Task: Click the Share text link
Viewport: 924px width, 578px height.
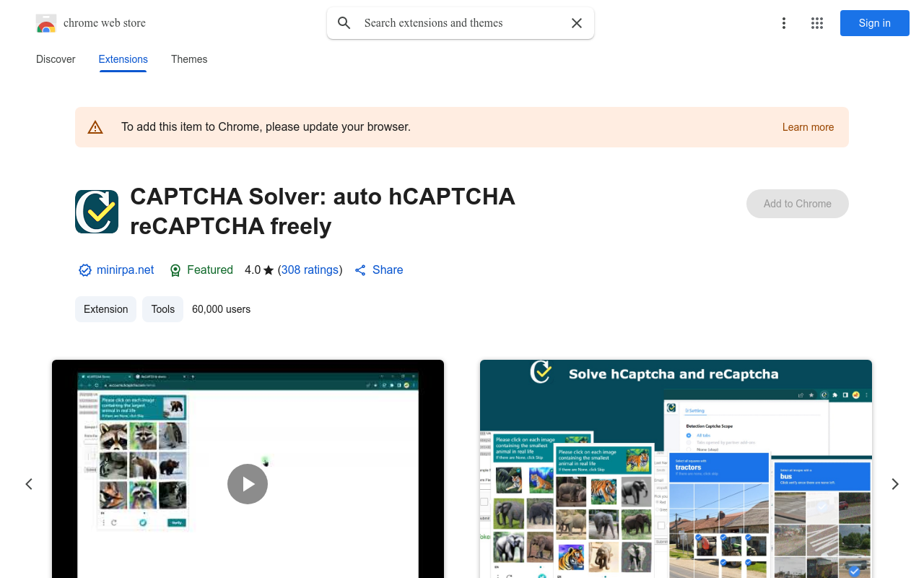Action: [388, 269]
